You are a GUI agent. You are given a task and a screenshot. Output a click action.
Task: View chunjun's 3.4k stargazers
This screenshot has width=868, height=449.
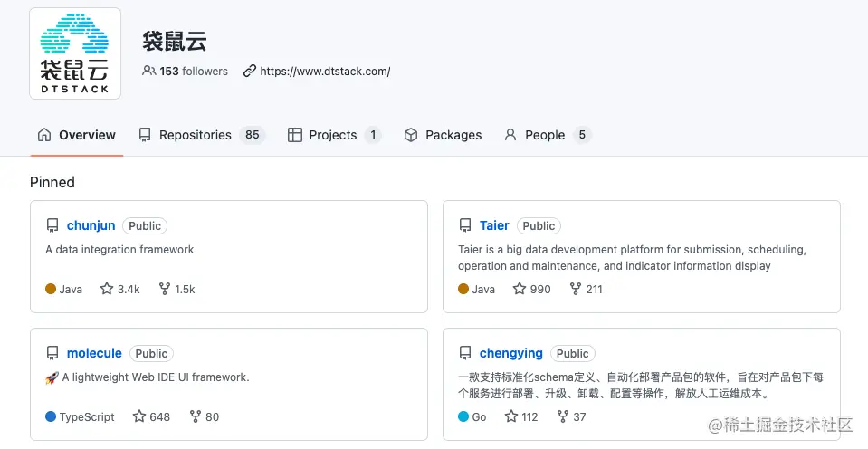pos(120,289)
